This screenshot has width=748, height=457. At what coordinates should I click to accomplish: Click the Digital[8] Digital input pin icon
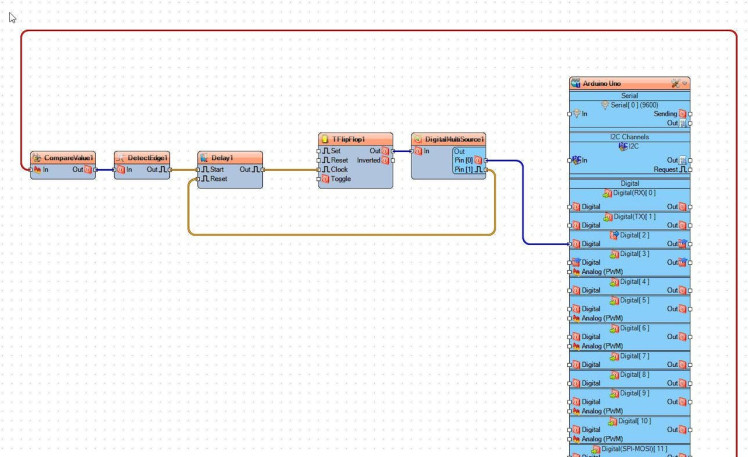click(x=576, y=383)
